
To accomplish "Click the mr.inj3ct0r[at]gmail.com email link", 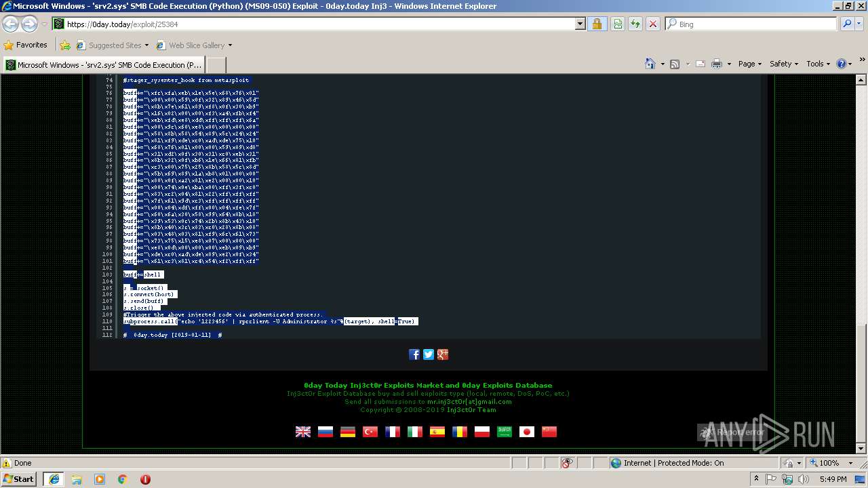I will tap(469, 402).
